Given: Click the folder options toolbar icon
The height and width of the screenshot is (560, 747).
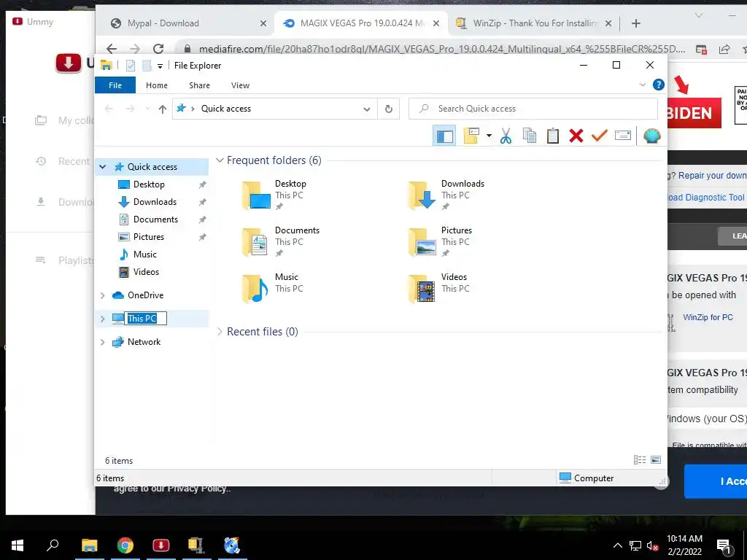Looking at the screenshot, I should pyautogui.click(x=471, y=136).
